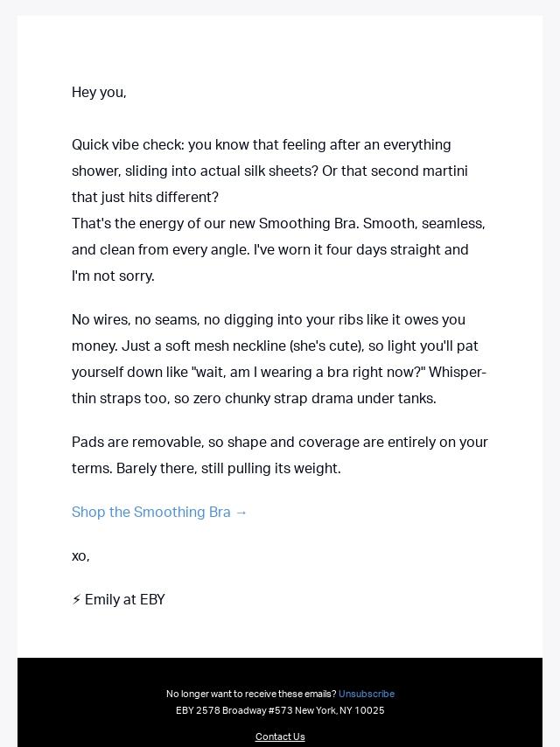Click "that just hits different?" line

(145, 197)
